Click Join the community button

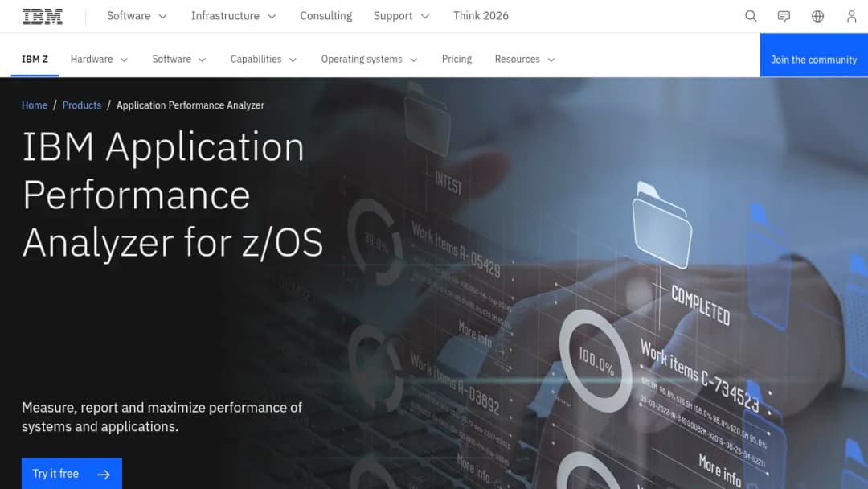point(813,55)
